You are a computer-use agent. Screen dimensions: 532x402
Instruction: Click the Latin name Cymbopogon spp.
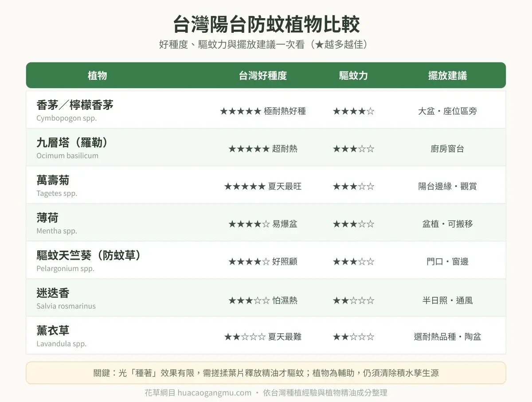[x=66, y=118]
